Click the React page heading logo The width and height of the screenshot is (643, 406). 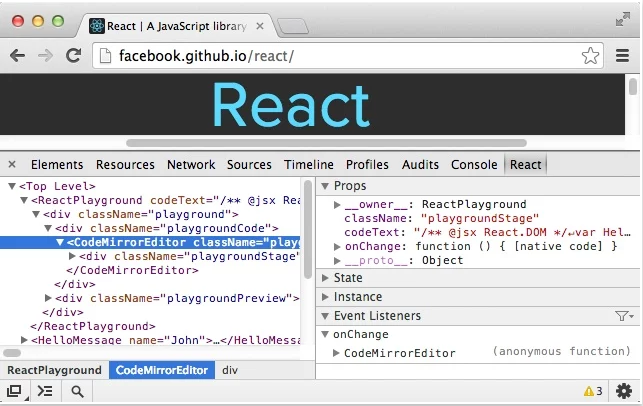coord(291,105)
